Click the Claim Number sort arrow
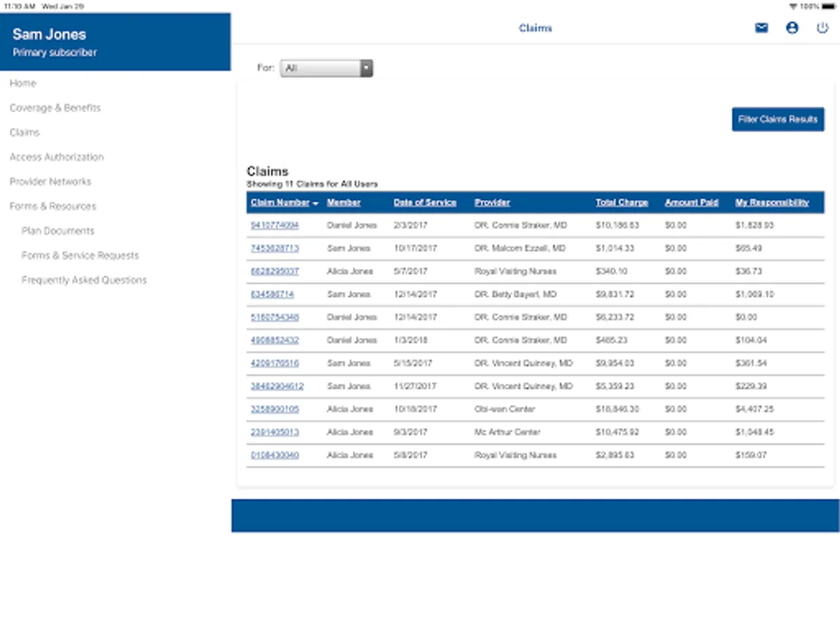The image size is (840, 630). 316,203
